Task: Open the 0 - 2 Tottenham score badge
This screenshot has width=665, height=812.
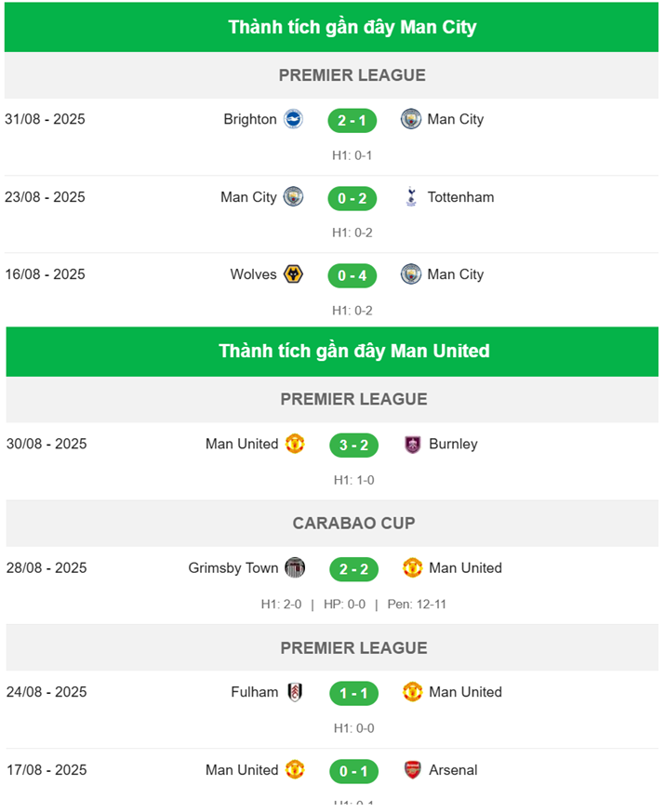Action: (x=352, y=198)
